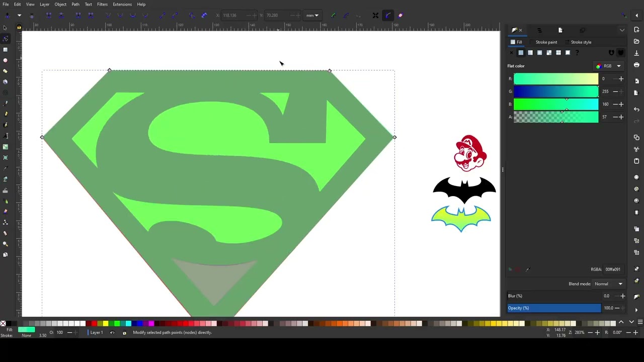Select Mesh gradient paint type
Viewport: 644px width, 362px height.
549,53
